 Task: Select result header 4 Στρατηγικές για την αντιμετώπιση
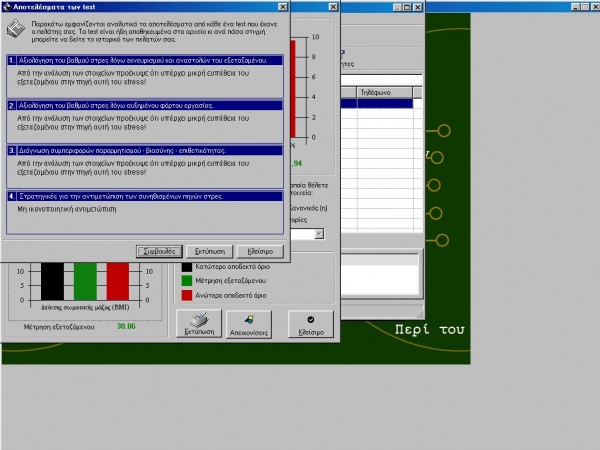coord(145,196)
